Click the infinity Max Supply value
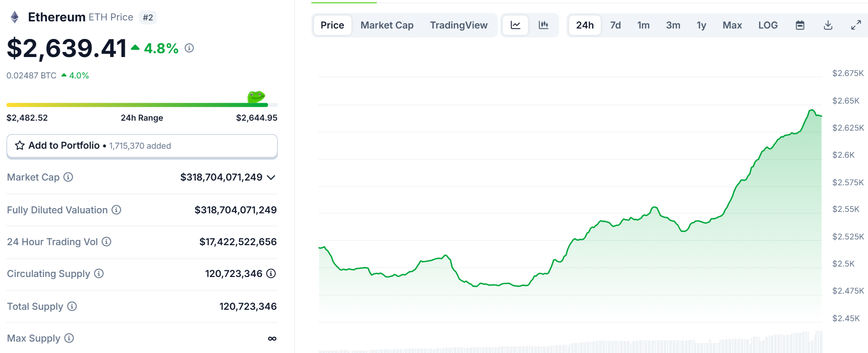This screenshot has height=353, width=868. 272,338
